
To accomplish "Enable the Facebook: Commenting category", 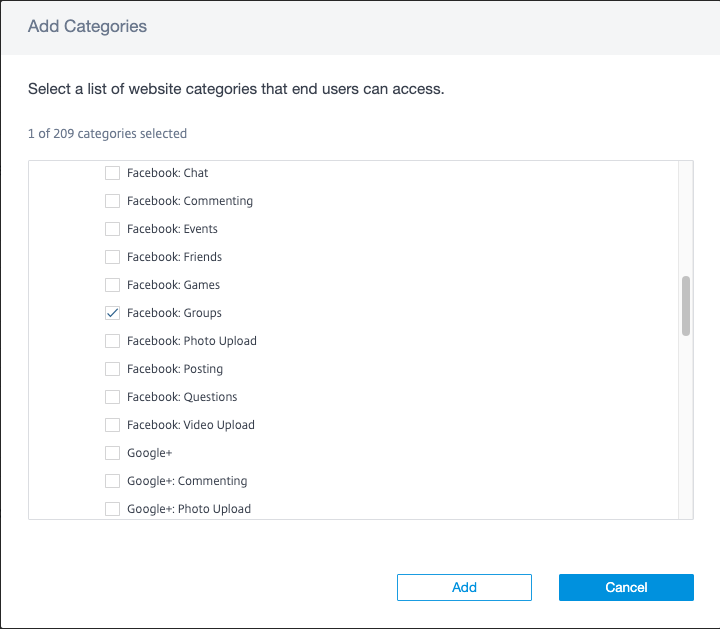I will [112, 201].
